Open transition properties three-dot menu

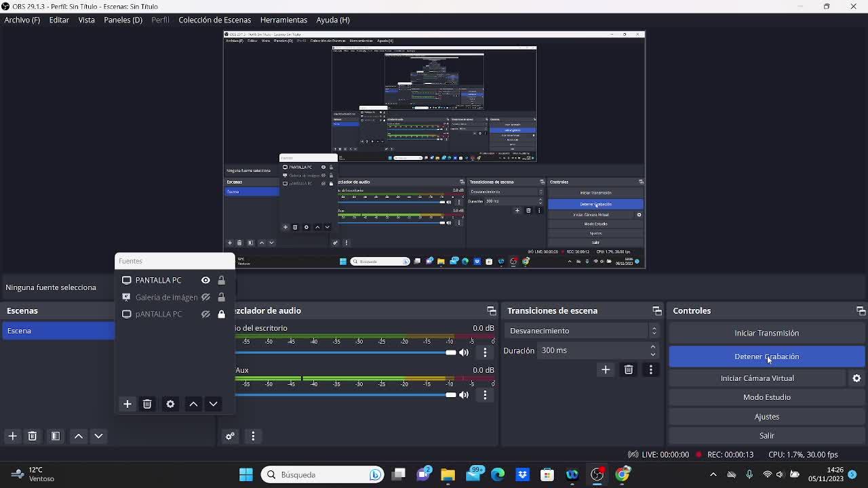click(651, 369)
